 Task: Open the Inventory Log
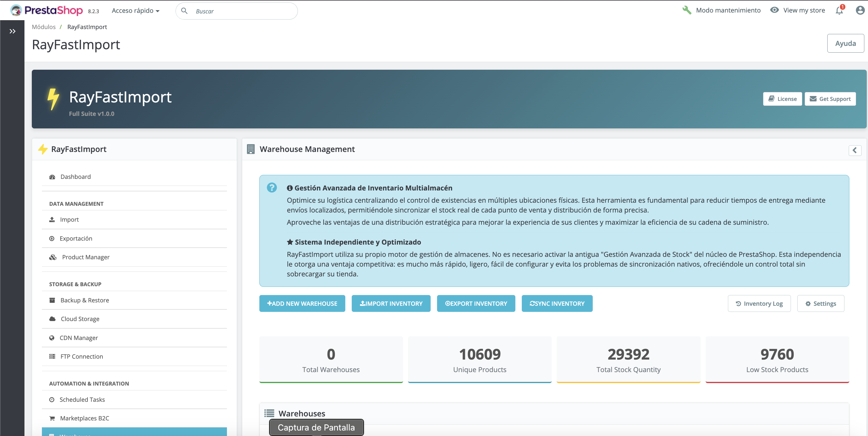tap(759, 303)
